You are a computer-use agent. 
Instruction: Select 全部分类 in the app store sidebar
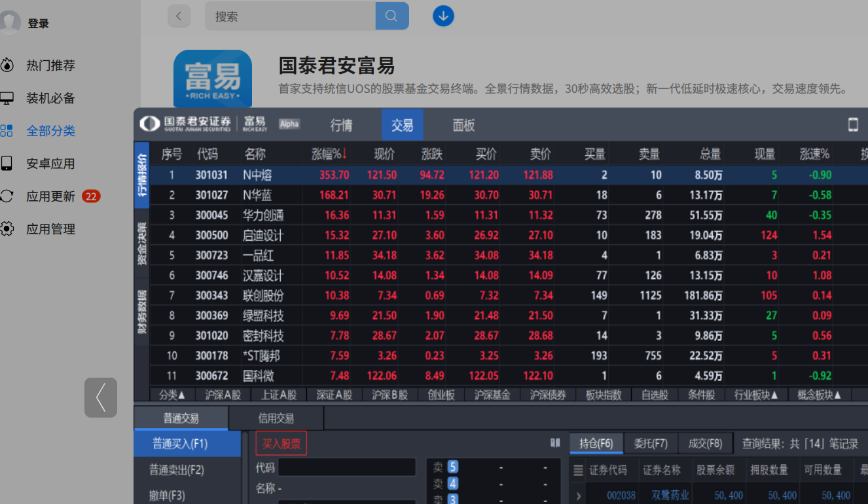[x=50, y=131]
